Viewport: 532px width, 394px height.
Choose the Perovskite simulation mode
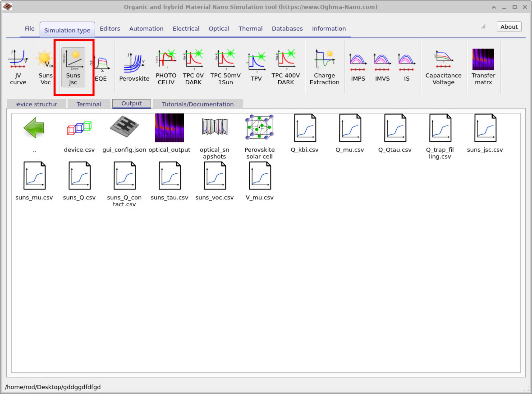pyautogui.click(x=134, y=67)
